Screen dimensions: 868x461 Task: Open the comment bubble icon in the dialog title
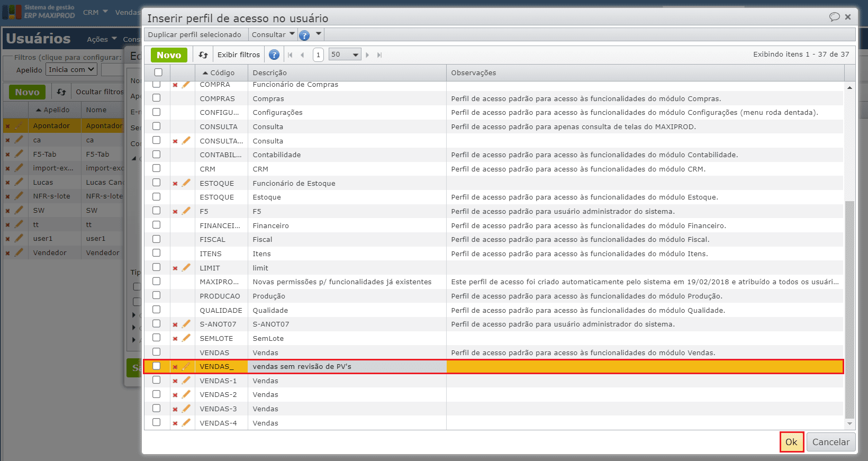835,17
